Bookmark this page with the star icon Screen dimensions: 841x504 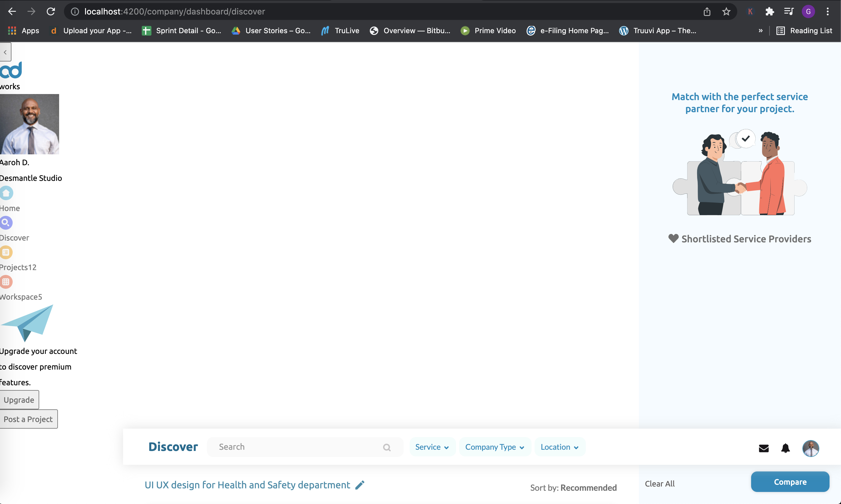pos(726,11)
